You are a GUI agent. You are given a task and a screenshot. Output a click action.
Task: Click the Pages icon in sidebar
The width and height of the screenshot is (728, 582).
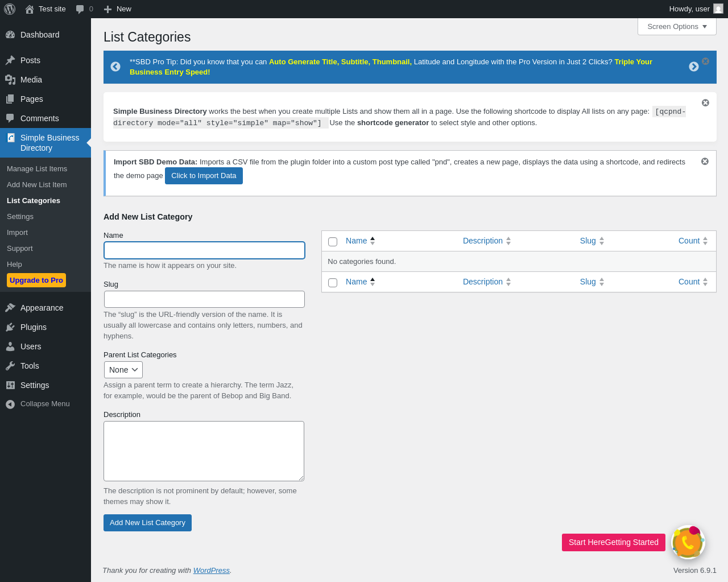pyautogui.click(x=10, y=99)
